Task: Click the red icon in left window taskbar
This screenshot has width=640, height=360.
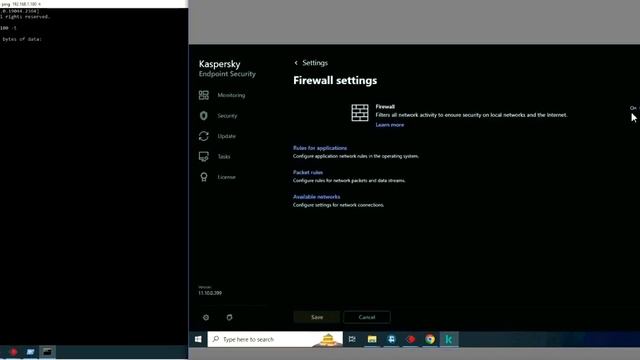Action: tap(13, 352)
